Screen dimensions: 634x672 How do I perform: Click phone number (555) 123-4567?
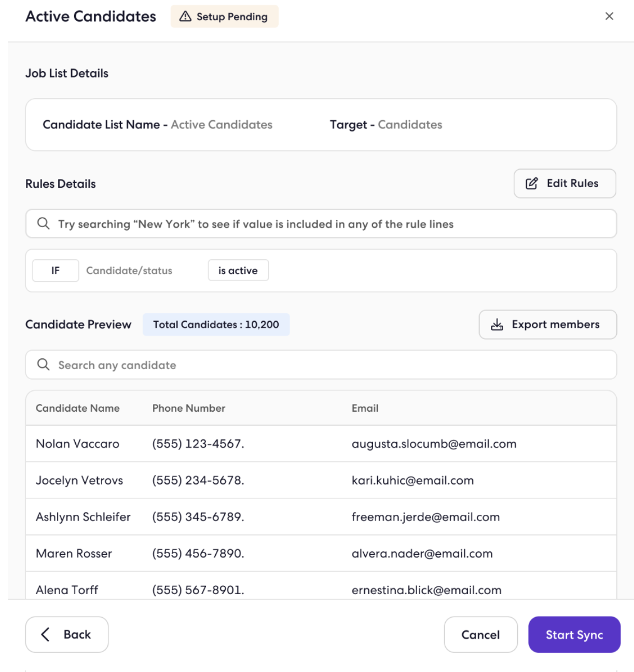198,444
